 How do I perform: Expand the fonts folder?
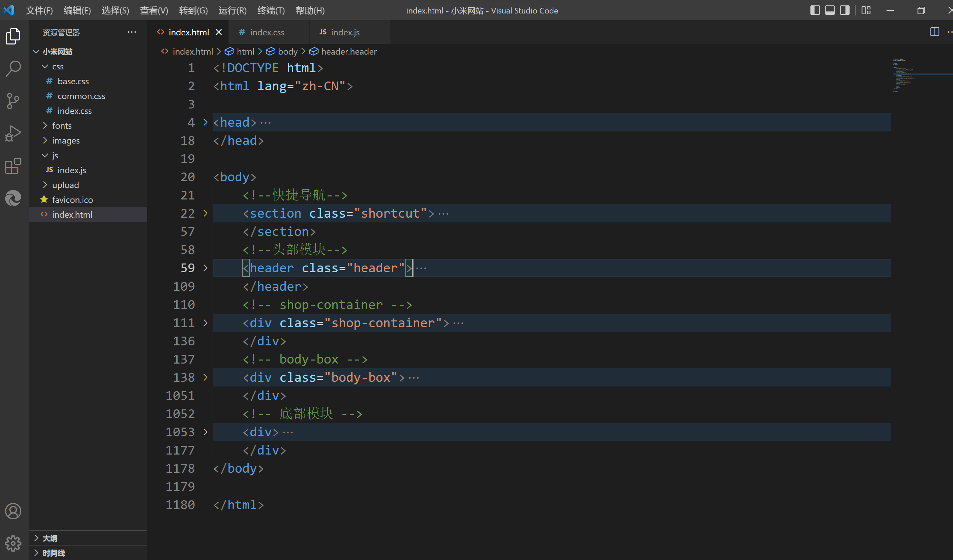pos(62,126)
